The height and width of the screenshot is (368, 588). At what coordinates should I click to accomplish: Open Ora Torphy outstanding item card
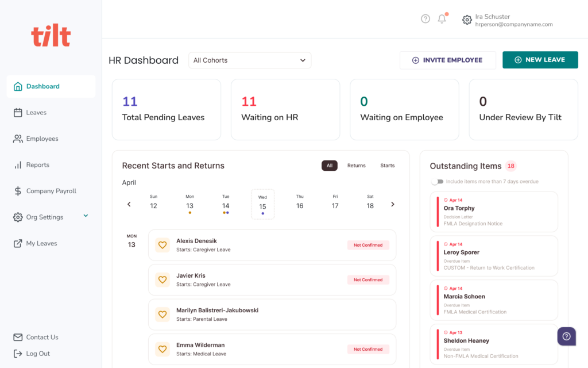(494, 212)
